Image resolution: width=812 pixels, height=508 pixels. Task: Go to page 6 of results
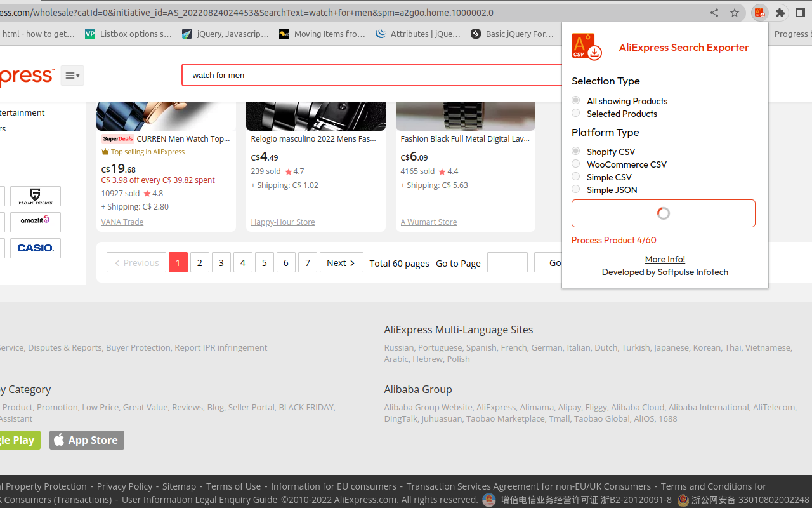pyautogui.click(x=286, y=262)
